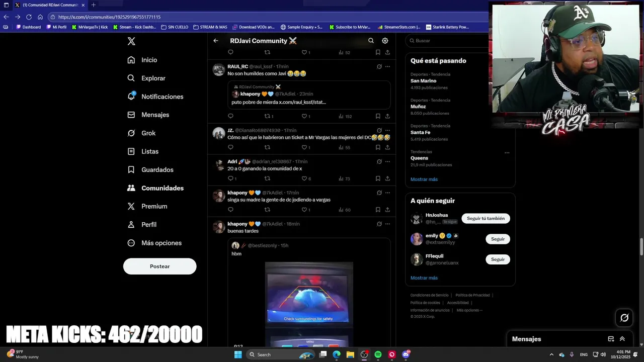Open Condiciones de Servicio link

click(429, 295)
